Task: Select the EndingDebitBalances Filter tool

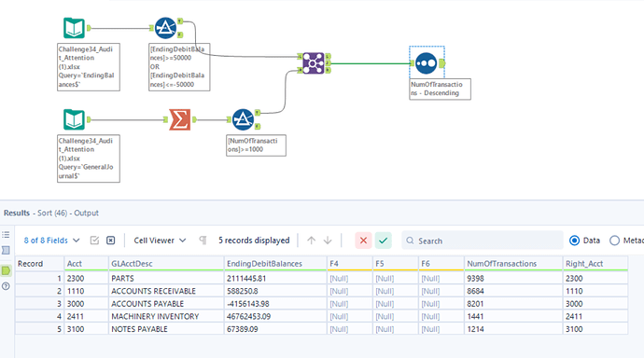Action: point(165,28)
